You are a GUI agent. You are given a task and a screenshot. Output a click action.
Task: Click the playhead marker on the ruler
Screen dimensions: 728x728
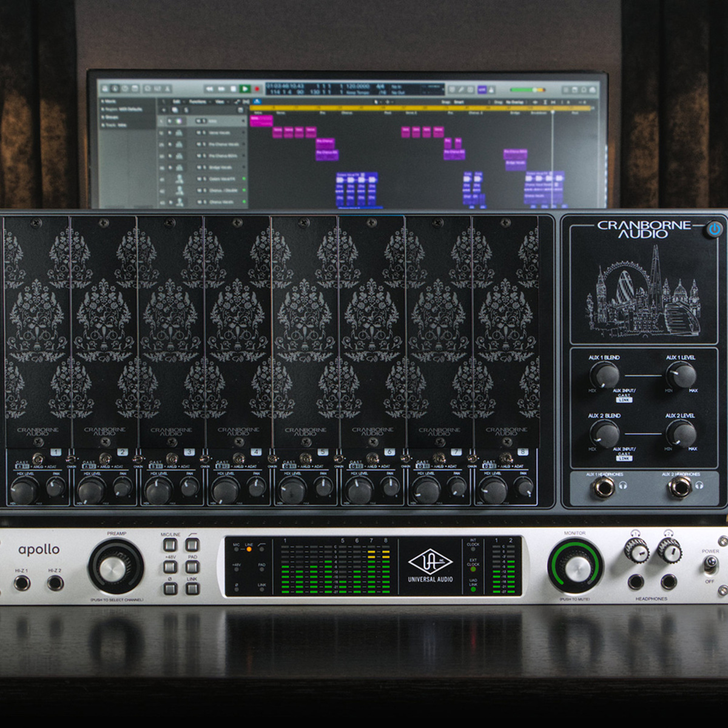click(552, 112)
